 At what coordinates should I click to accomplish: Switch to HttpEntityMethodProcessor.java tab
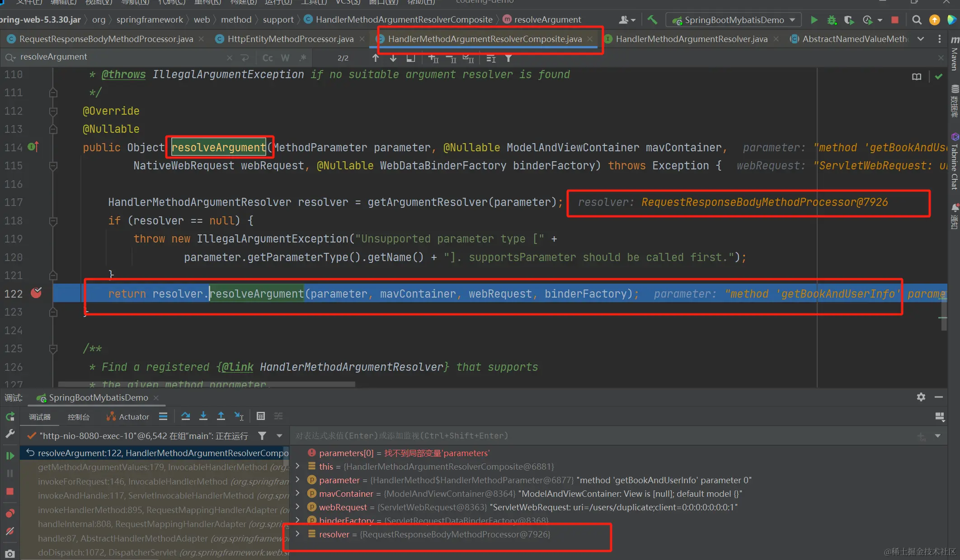click(290, 39)
